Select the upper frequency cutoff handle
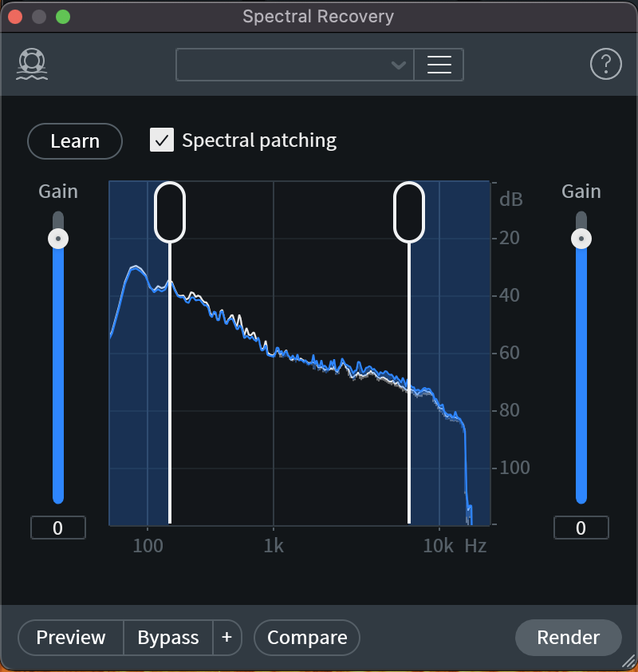Screen dimensions: 638x672 click(x=408, y=209)
